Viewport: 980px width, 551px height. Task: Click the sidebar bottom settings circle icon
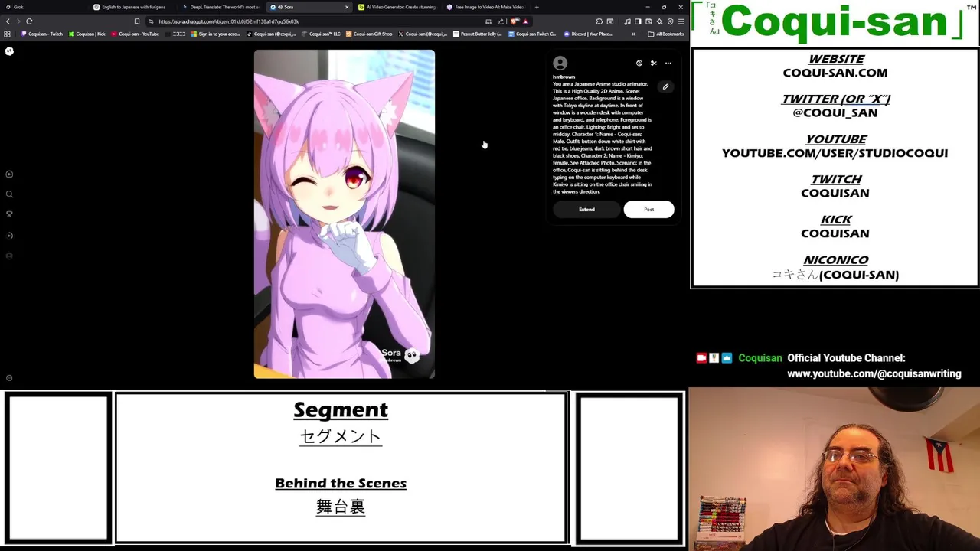pos(9,377)
